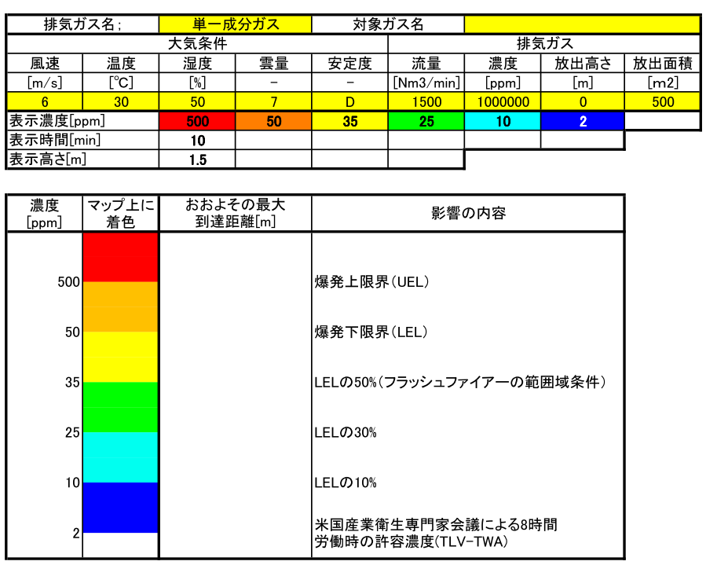Edit the wind speed value 6
728x587 pixels.
click(x=45, y=101)
